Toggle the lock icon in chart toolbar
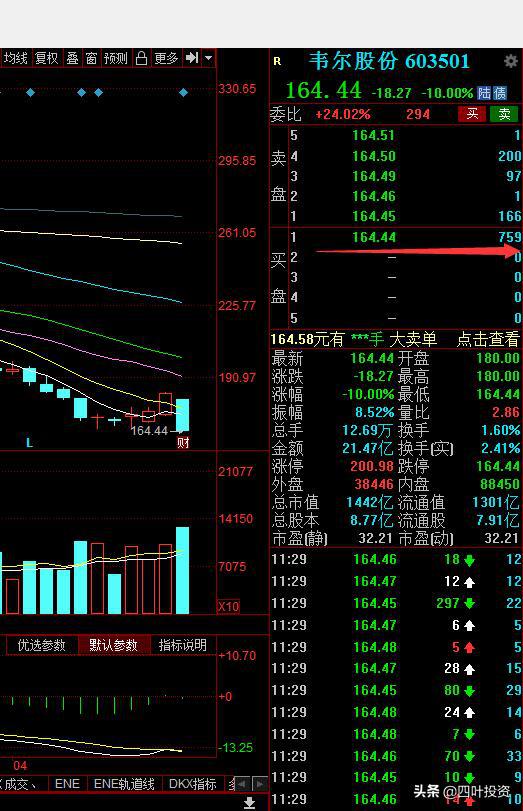This screenshot has height=811, width=523. (x=141, y=58)
